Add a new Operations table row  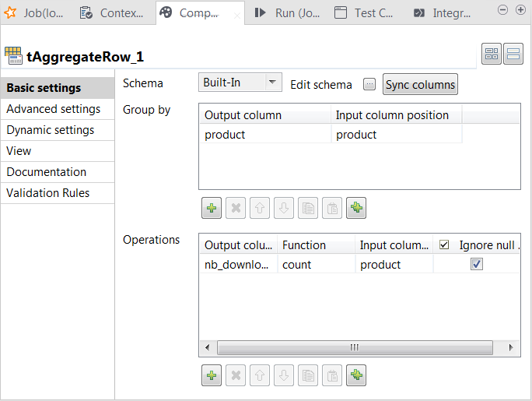tap(212, 375)
